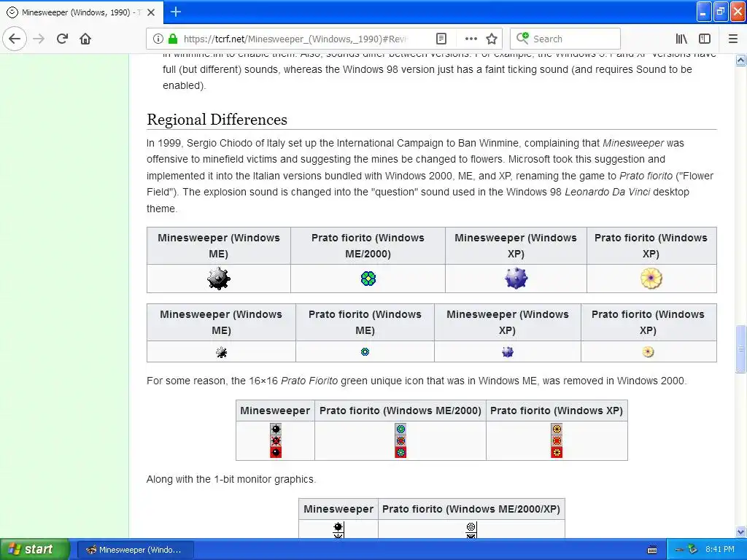This screenshot has width=747, height=560.
Task: Click the Regional Differences heading
Action: 217,120
